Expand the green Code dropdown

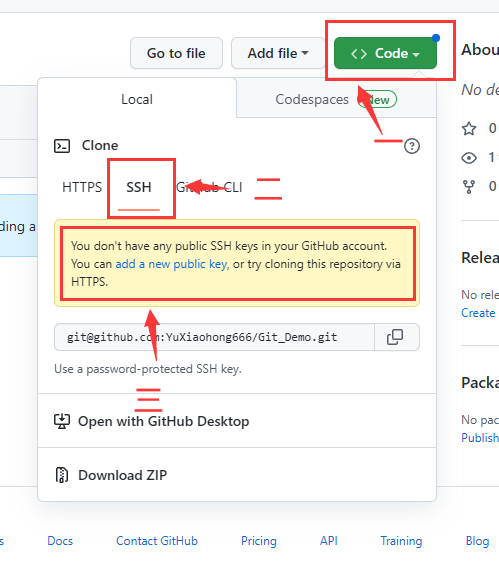(x=385, y=53)
